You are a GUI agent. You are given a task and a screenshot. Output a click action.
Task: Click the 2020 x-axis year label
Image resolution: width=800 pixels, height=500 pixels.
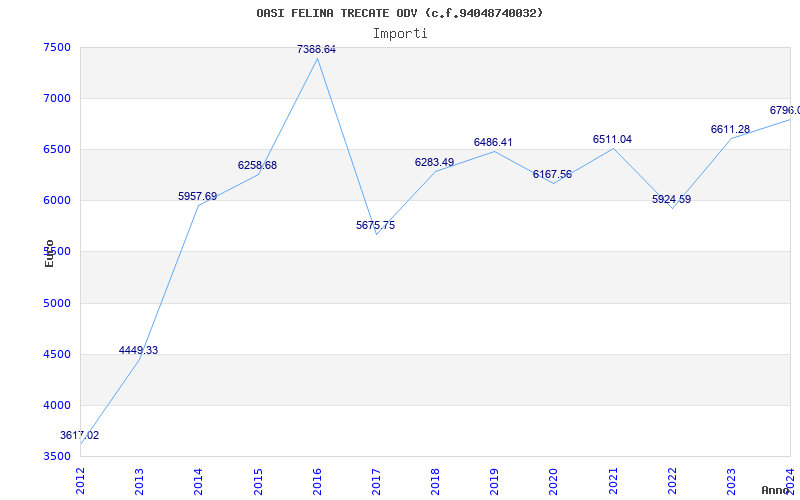pyautogui.click(x=554, y=481)
